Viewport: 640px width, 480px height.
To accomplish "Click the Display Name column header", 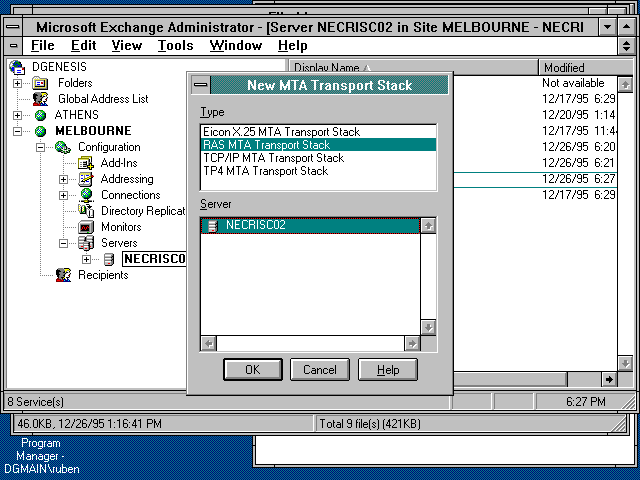I will 413,67.
